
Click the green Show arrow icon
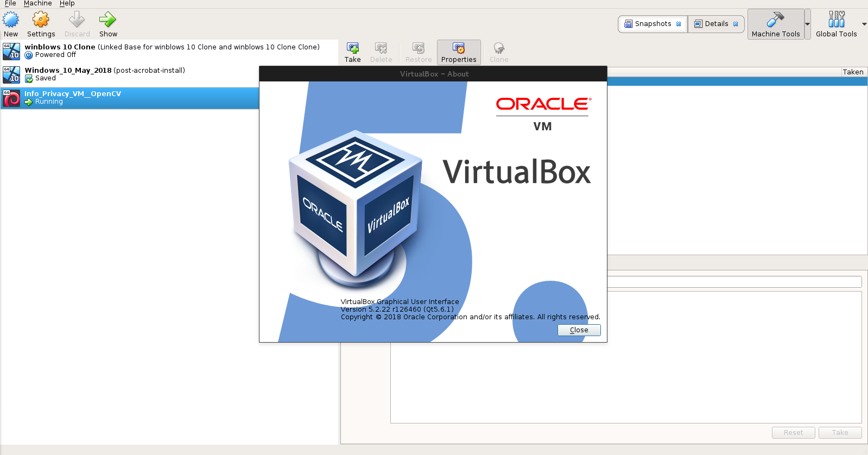point(107,20)
